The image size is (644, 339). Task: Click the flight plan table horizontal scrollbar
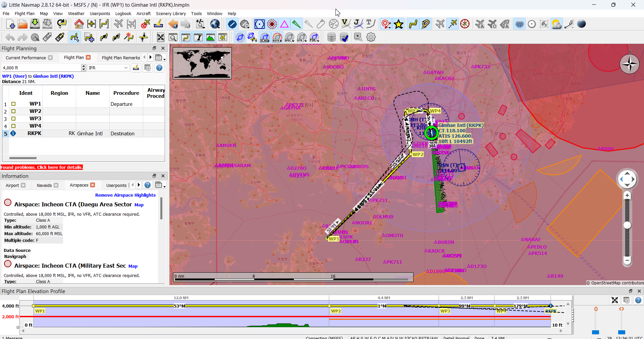click(x=23, y=158)
